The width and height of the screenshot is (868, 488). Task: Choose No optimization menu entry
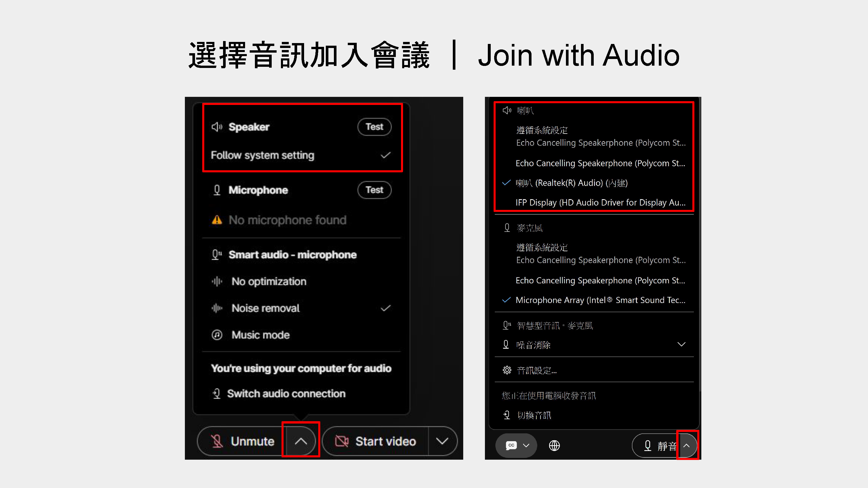tap(269, 281)
